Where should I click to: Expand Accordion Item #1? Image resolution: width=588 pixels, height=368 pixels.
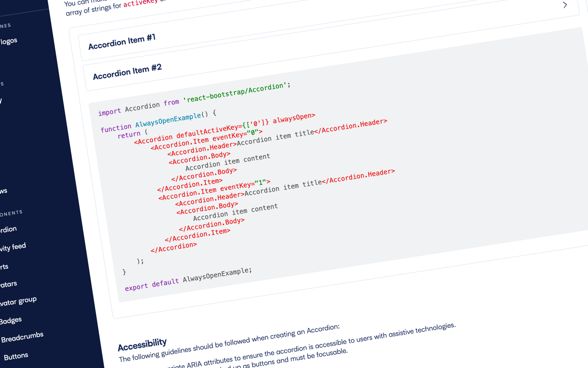pos(122,42)
